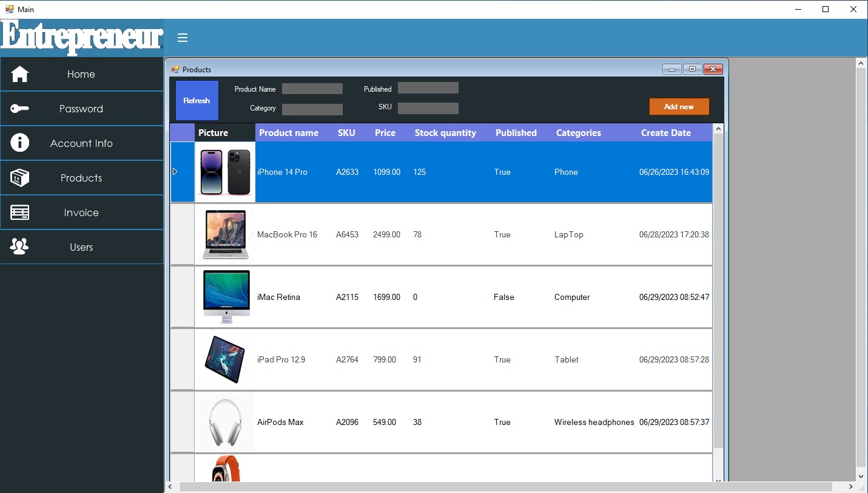Click the product grid scroll up arrow
Viewport: 868px width, 493px height.
(718, 129)
